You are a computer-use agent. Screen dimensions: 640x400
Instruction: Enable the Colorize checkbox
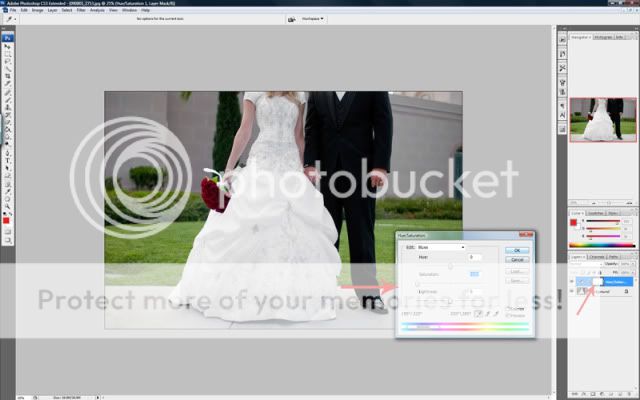508,309
